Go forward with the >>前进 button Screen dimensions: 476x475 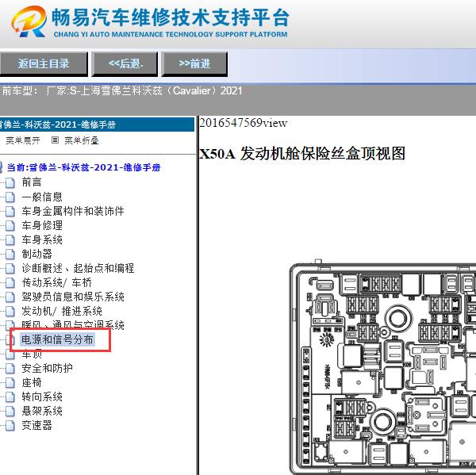point(194,63)
